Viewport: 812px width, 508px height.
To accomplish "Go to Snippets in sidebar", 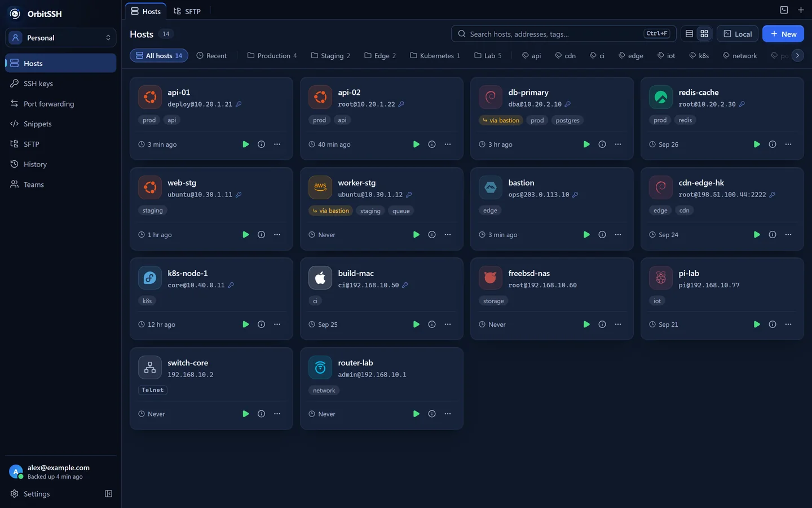I will coord(61,124).
